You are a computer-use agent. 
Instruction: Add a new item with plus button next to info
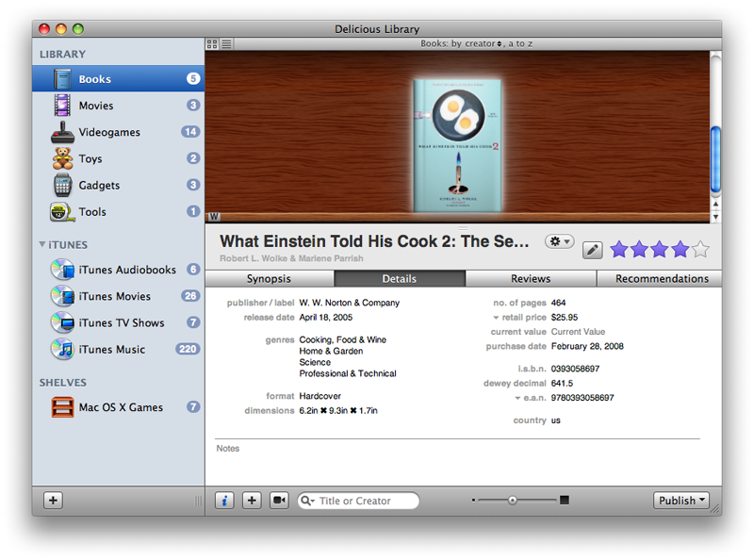[x=252, y=501]
